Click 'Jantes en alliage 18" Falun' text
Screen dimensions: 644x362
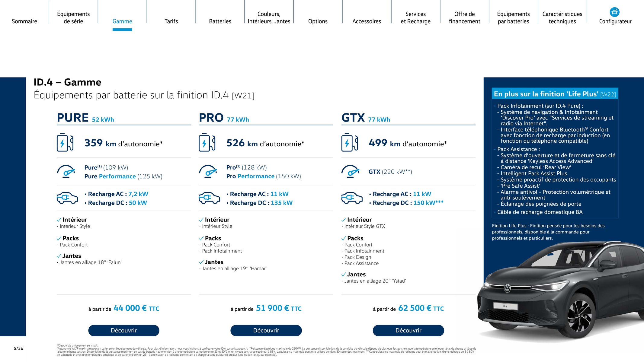pos(91,262)
